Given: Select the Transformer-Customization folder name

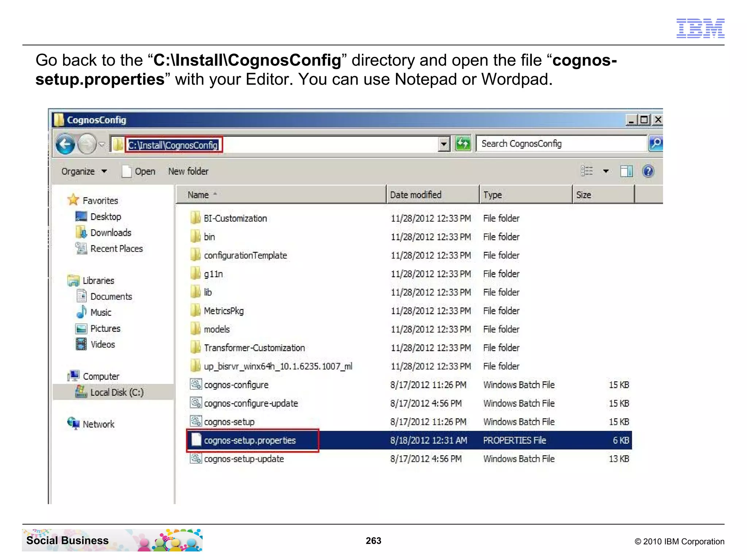Looking at the screenshot, I should (254, 348).
